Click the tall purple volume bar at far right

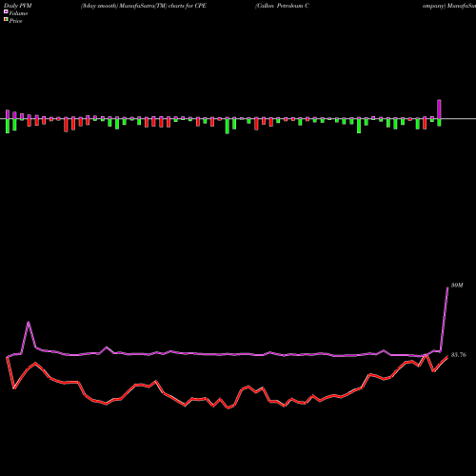point(439,109)
